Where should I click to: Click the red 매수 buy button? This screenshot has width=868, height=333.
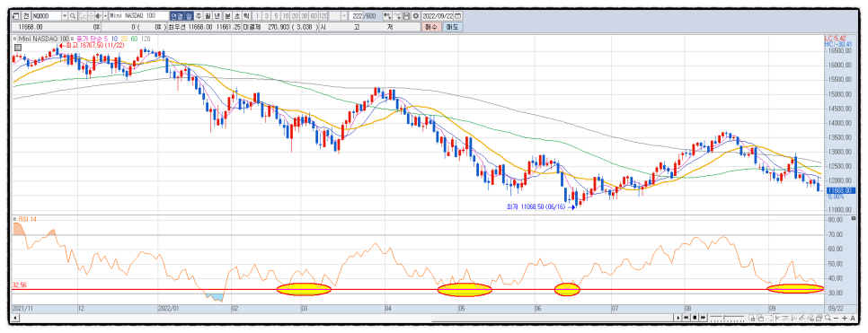click(x=431, y=27)
